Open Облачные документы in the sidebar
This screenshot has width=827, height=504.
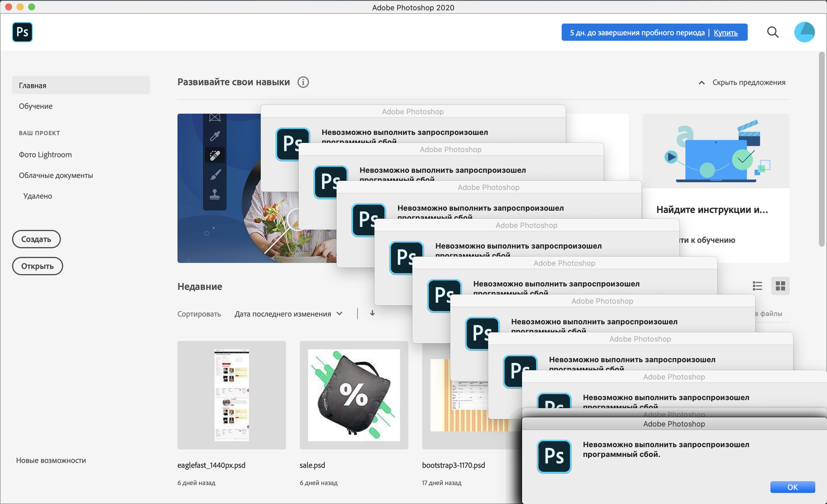click(56, 175)
